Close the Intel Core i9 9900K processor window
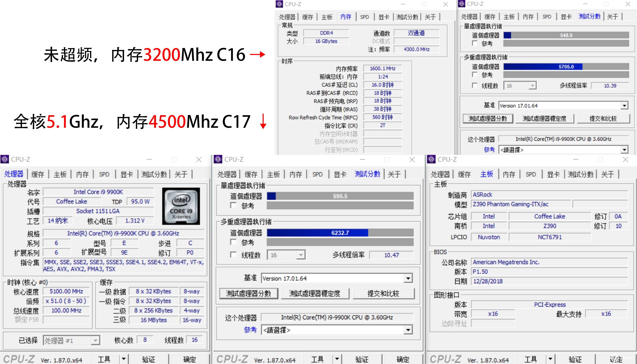 199,159
